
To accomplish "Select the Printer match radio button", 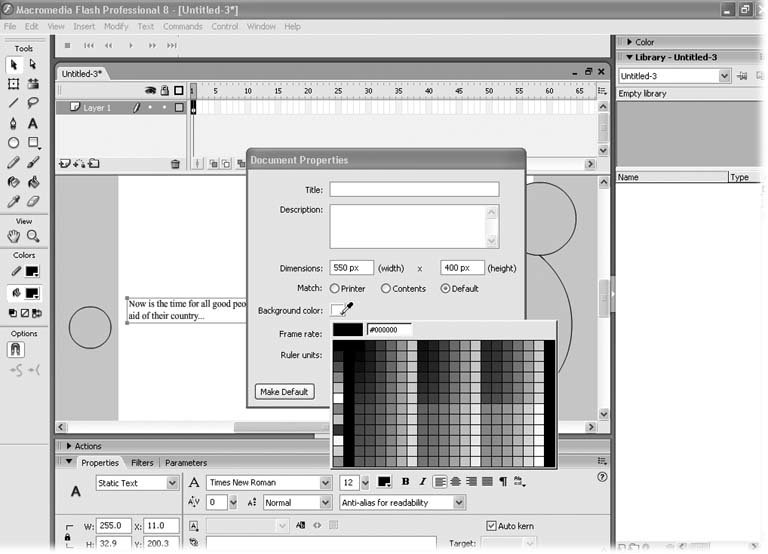I will (335, 289).
